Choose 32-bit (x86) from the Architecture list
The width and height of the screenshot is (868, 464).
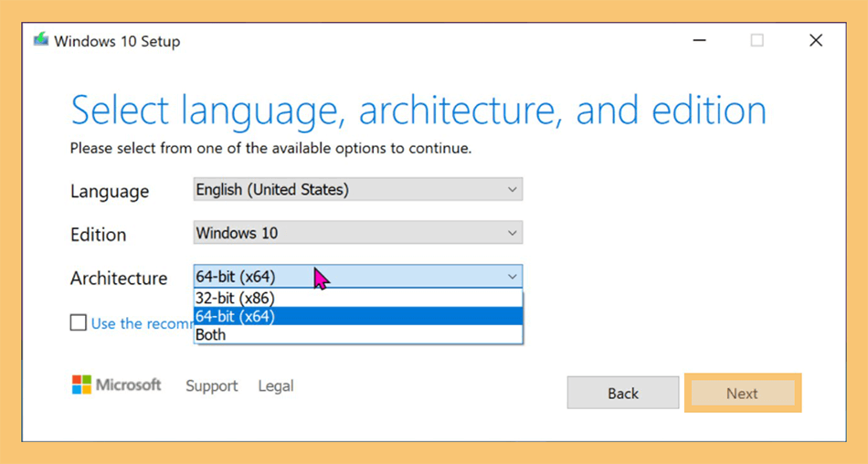[357, 298]
